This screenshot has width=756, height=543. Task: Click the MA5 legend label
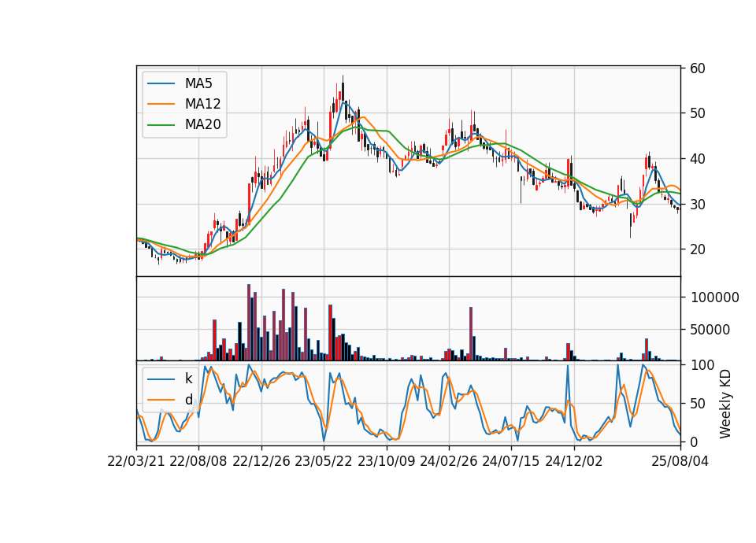point(198,83)
